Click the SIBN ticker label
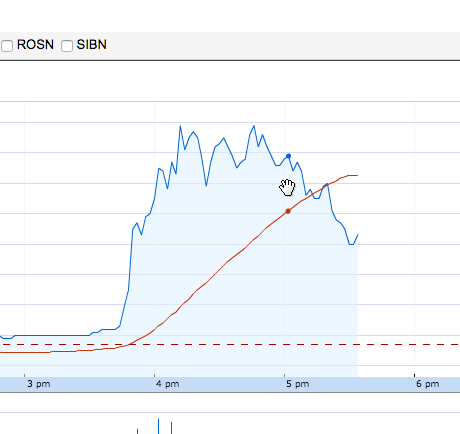This screenshot has height=434, width=460. (x=92, y=45)
